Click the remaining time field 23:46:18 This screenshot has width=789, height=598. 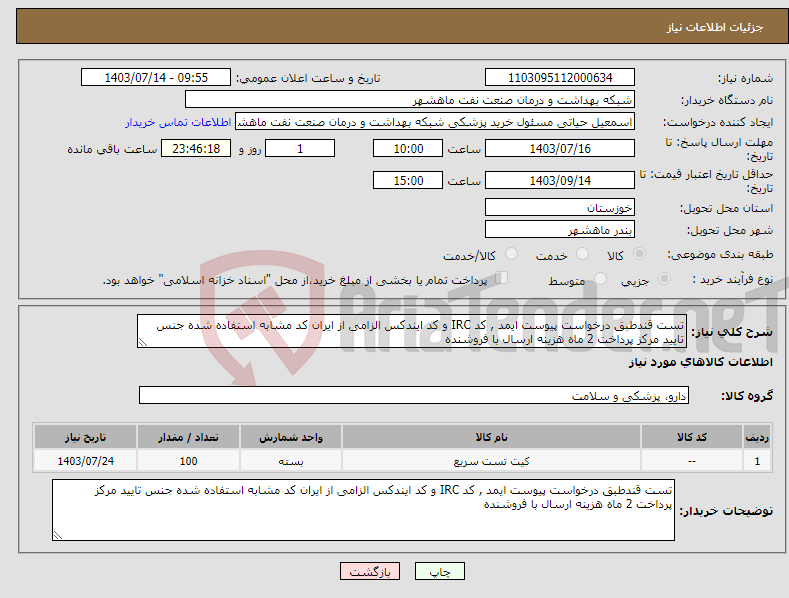(196, 148)
